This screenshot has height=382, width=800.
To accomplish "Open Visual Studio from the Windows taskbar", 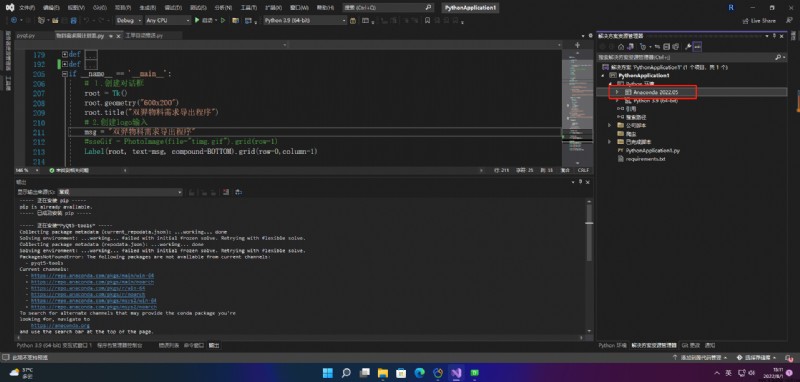I will [x=456, y=372].
